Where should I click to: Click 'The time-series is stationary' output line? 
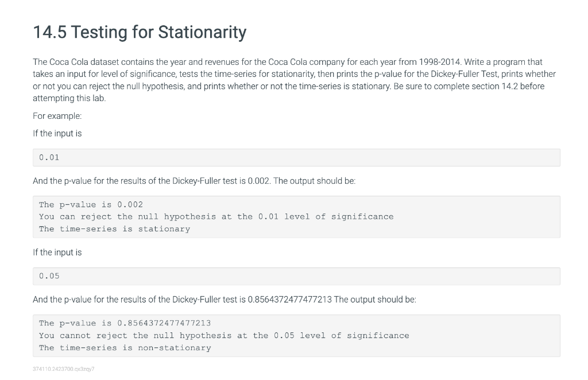(x=114, y=228)
